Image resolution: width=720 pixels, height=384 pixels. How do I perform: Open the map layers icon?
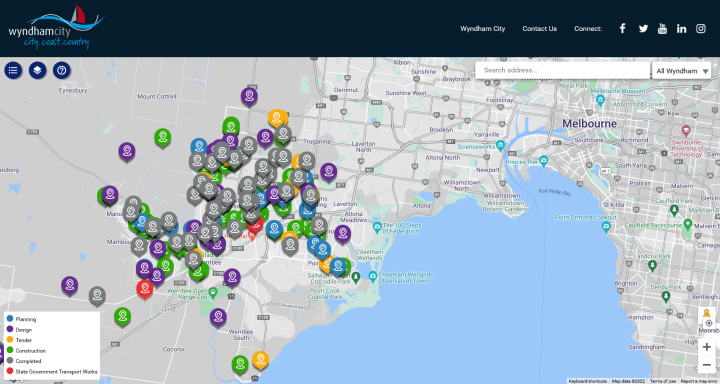click(x=38, y=70)
